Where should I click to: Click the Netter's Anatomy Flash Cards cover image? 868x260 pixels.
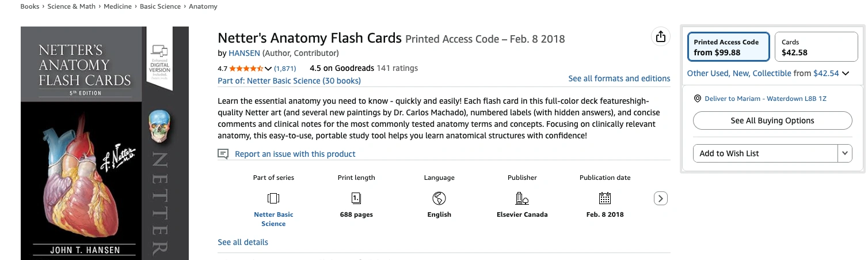click(104, 143)
